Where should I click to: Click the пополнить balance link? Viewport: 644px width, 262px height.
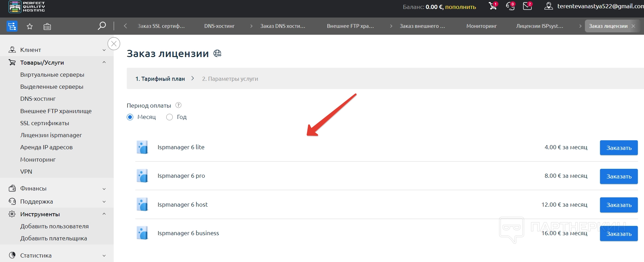[x=461, y=7]
